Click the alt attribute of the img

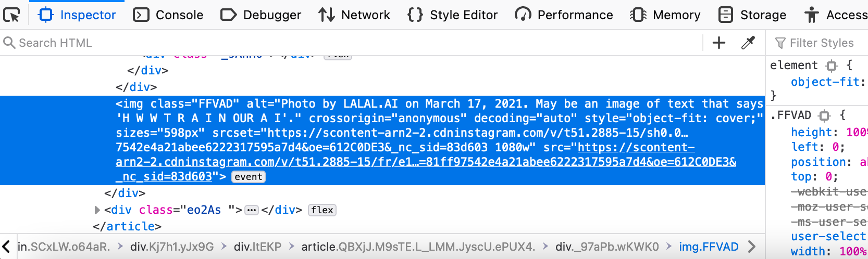[440, 111]
